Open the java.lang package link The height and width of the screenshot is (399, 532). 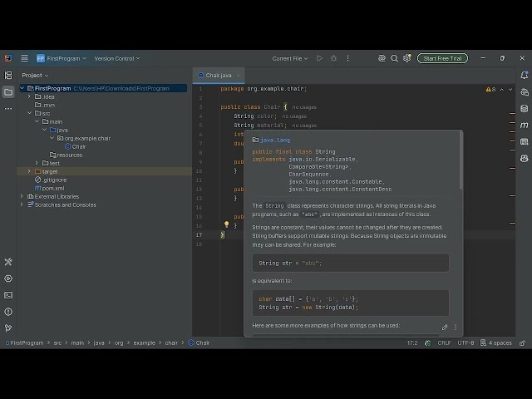click(275, 140)
